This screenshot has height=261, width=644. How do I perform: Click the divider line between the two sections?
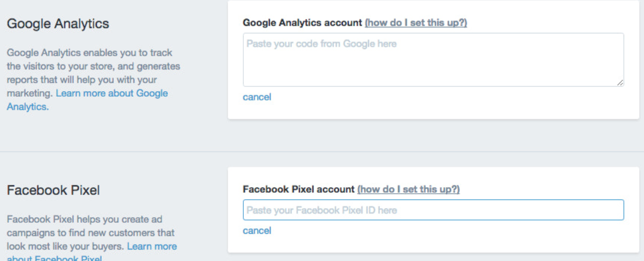[322, 152]
